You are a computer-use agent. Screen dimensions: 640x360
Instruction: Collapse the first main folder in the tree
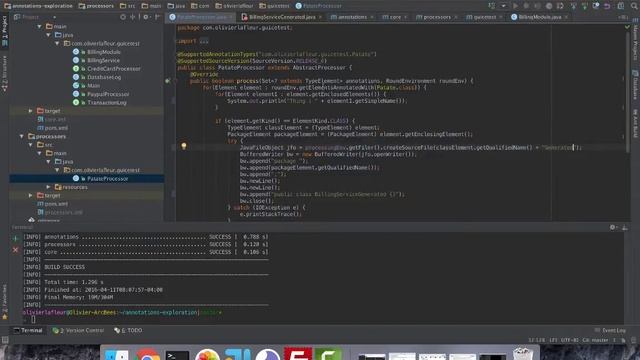(x=40, y=27)
